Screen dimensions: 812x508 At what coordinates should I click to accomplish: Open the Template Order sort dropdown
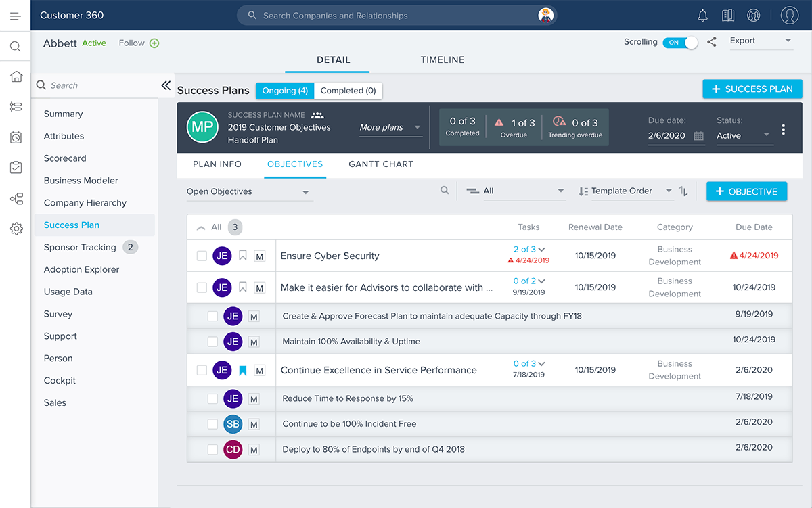click(x=625, y=191)
